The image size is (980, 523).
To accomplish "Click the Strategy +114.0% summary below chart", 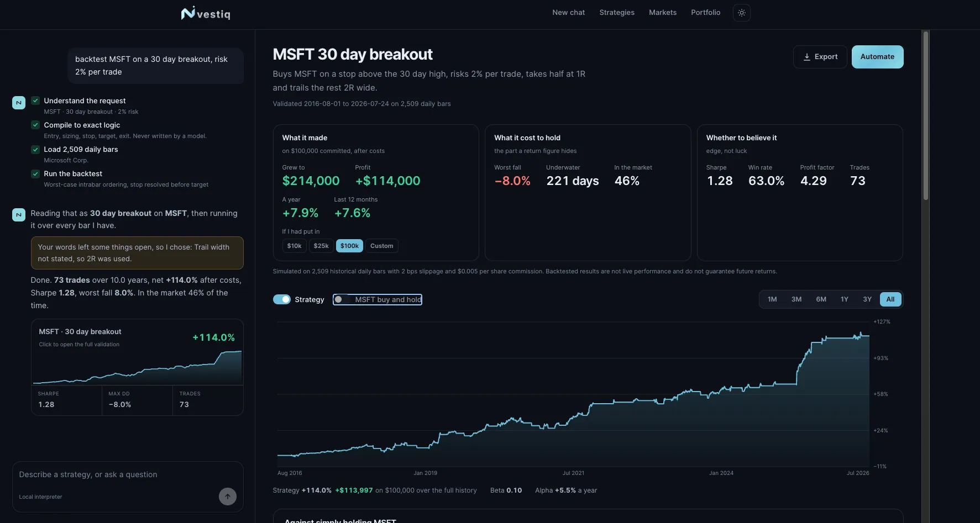I will point(375,490).
